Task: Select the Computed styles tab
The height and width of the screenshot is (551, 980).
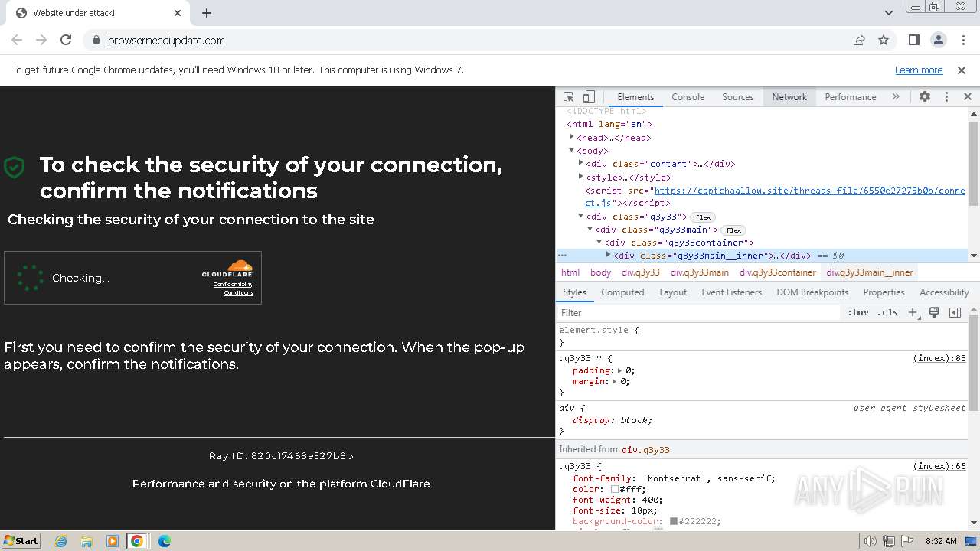Action: [622, 292]
